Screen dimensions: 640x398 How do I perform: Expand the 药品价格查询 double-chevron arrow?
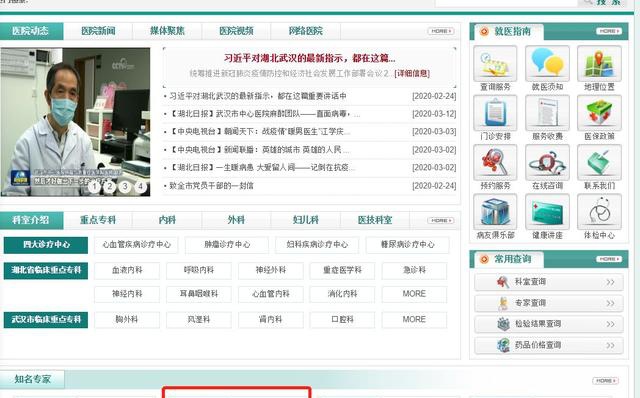pyautogui.click(x=610, y=345)
